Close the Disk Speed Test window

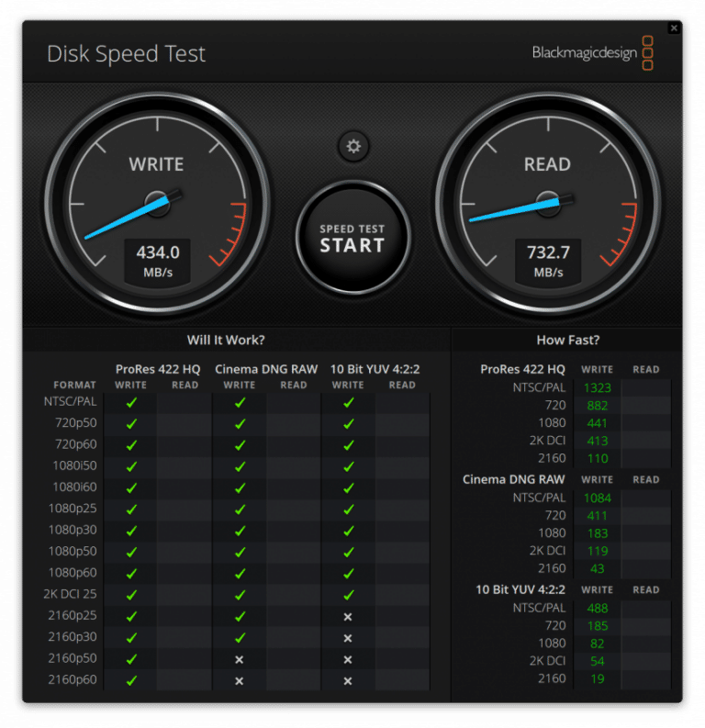(x=674, y=28)
